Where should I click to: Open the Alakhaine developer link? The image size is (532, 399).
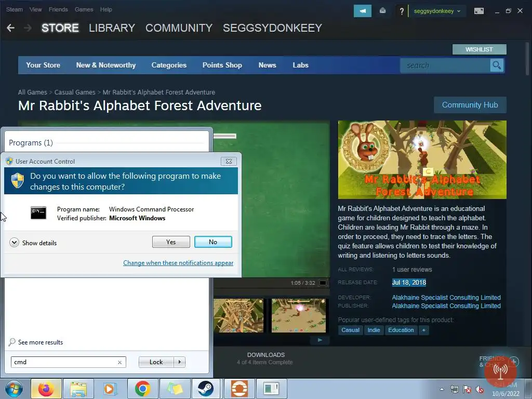coord(446,298)
